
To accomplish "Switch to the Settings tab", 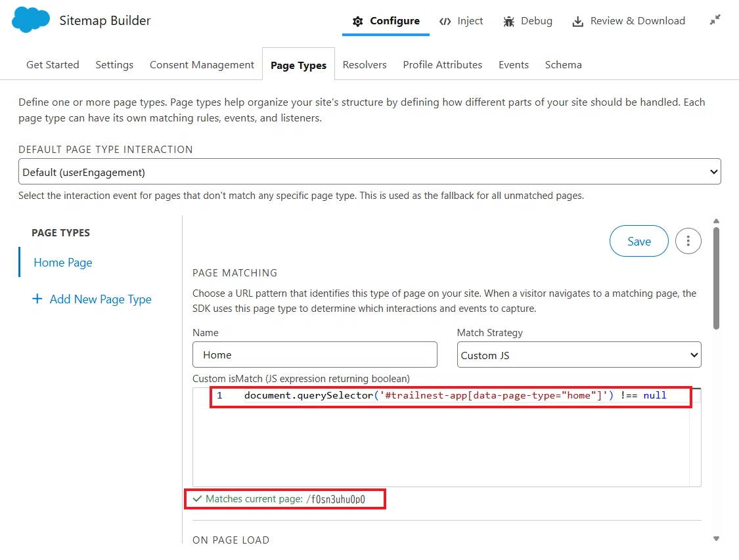I will click(114, 64).
